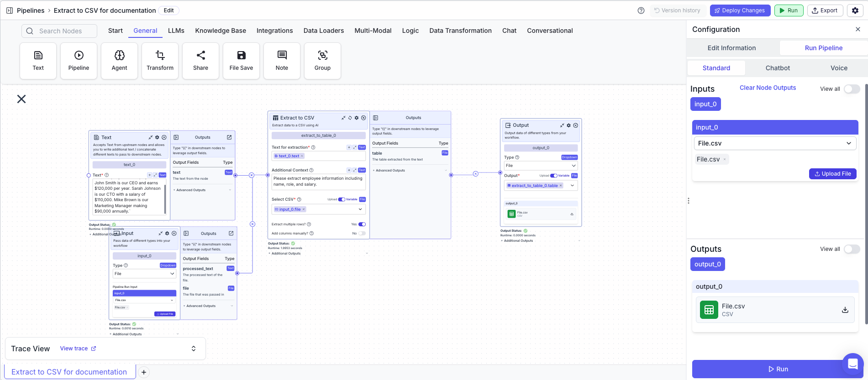Switch to the Data Loaders tab
The width and height of the screenshot is (868, 380).
(x=323, y=31)
